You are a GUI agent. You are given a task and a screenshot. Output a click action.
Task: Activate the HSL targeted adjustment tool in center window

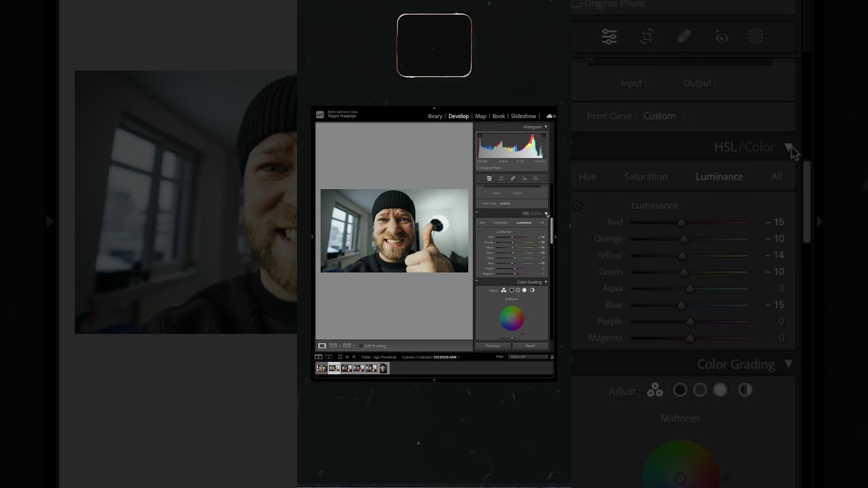point(479,232)
